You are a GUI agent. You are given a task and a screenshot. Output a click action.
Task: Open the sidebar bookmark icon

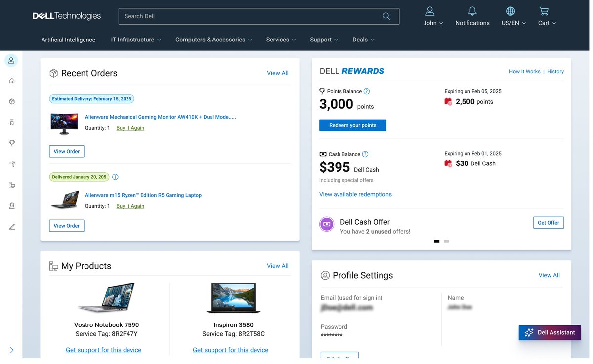click(12, 122)
